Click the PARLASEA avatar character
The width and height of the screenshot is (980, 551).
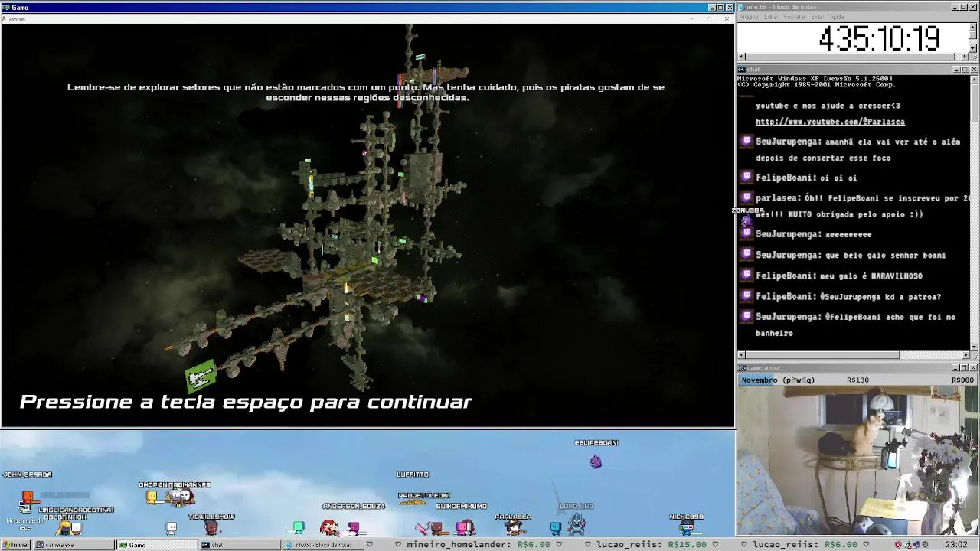513,528
